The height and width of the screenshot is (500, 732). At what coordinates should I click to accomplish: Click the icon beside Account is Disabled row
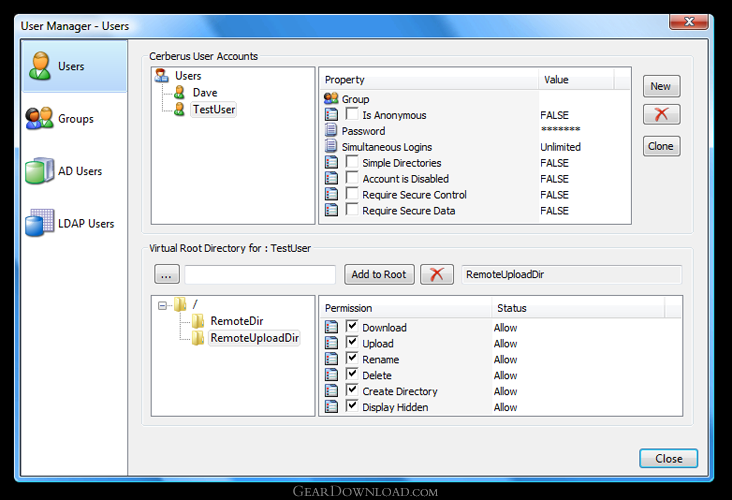331,178
